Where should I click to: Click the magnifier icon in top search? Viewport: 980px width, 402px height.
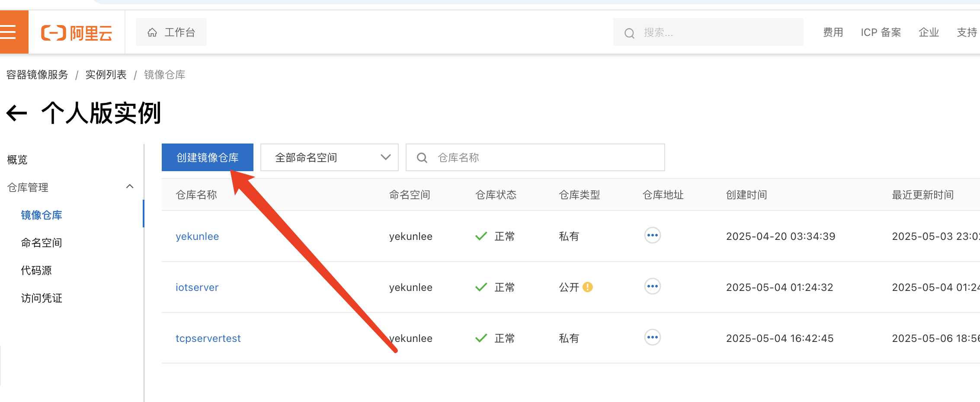click(x=629, y=33)
